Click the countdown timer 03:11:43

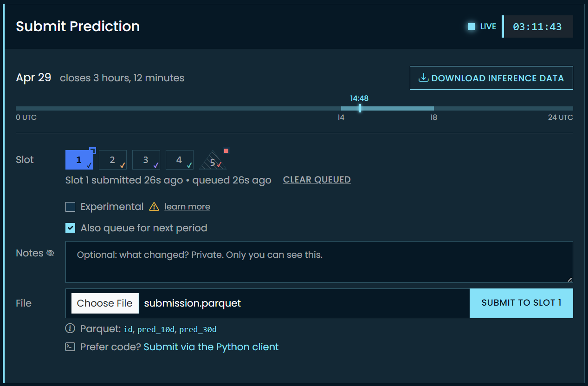tap(537, 26)
